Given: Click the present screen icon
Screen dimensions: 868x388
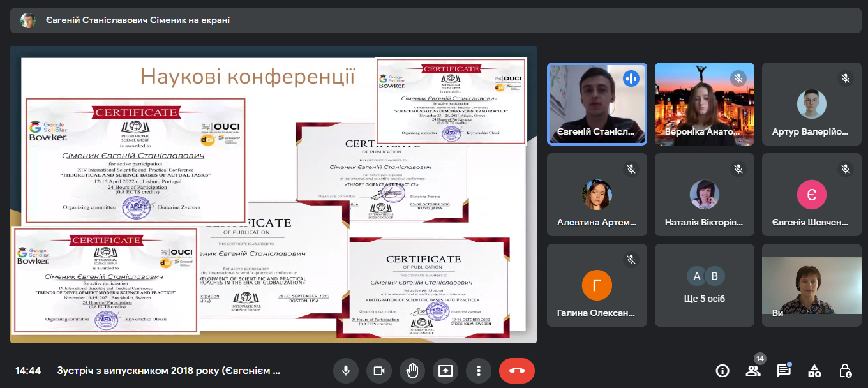Looking at the screenshot, I should coord(445,371).
